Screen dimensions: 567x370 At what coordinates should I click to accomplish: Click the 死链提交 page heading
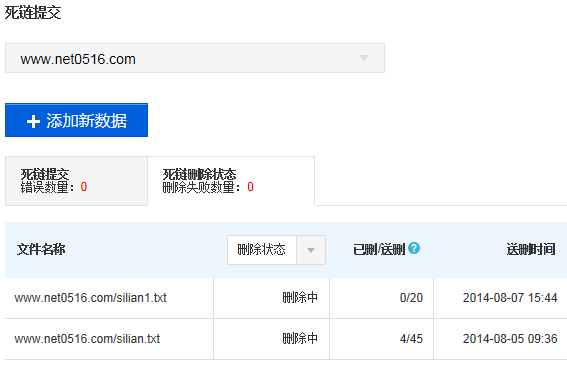click(33, 13)
